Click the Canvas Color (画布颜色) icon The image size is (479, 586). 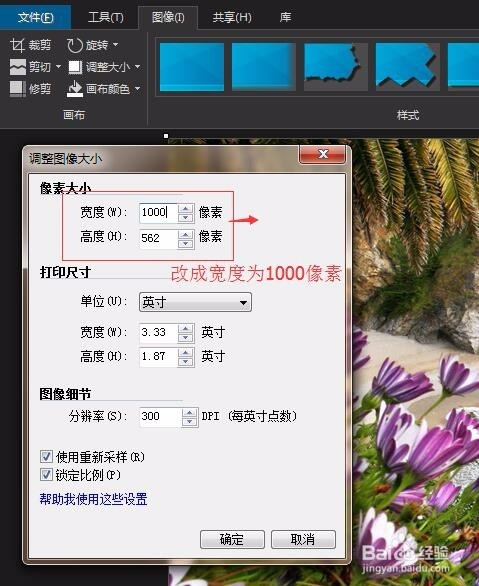tap(75, 89)
